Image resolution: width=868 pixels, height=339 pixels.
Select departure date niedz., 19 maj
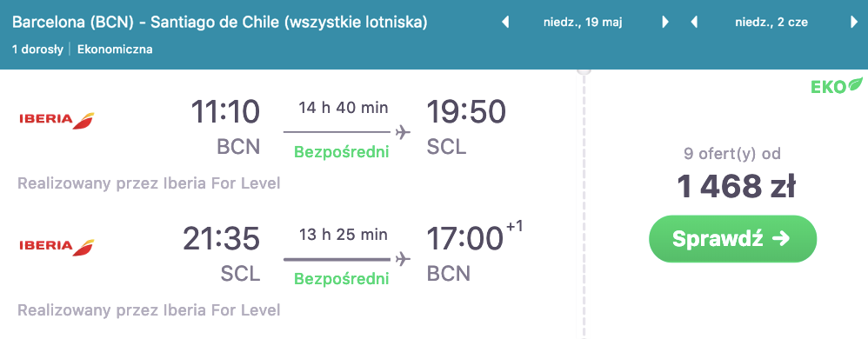(584, 23)
